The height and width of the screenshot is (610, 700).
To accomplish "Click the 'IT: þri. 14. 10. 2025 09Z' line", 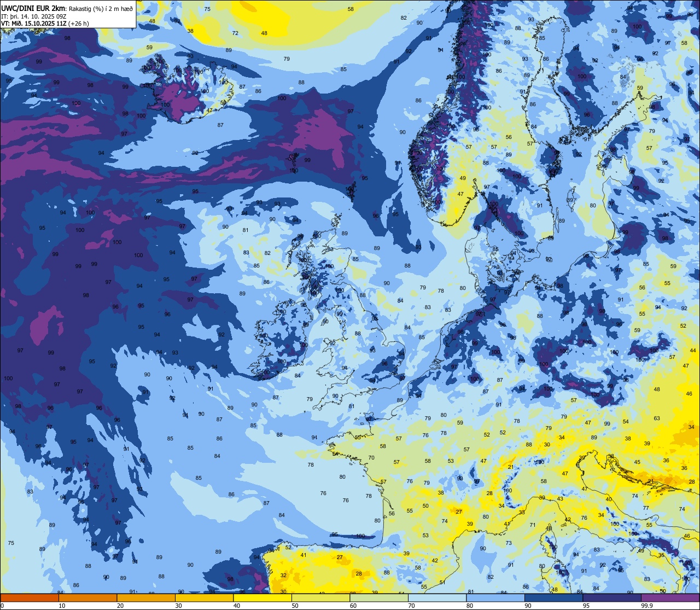I will tap(34, 16).
